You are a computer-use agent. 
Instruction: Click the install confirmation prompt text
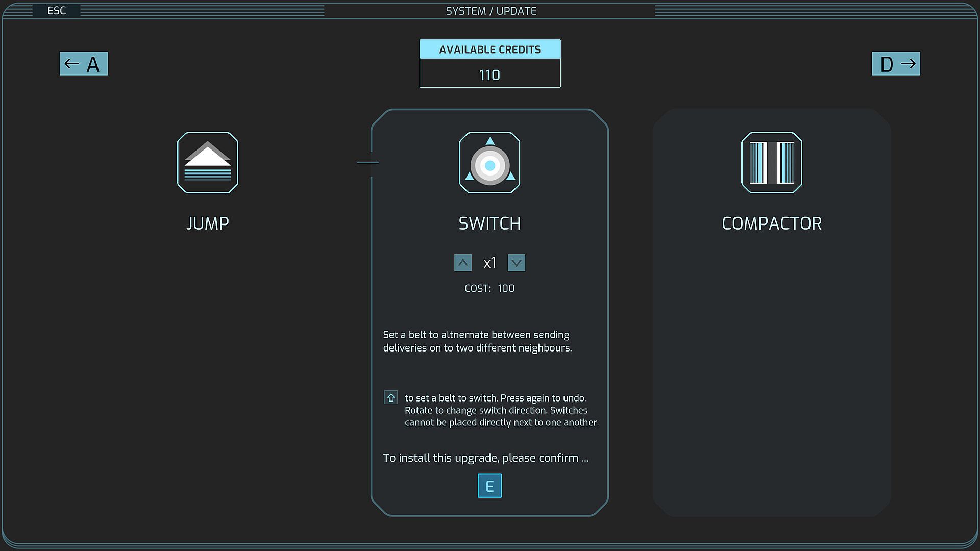point(485,458)
